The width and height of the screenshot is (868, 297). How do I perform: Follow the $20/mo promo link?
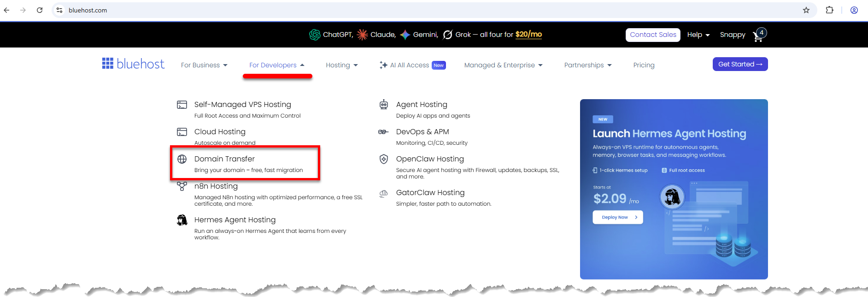pos(528,35)
